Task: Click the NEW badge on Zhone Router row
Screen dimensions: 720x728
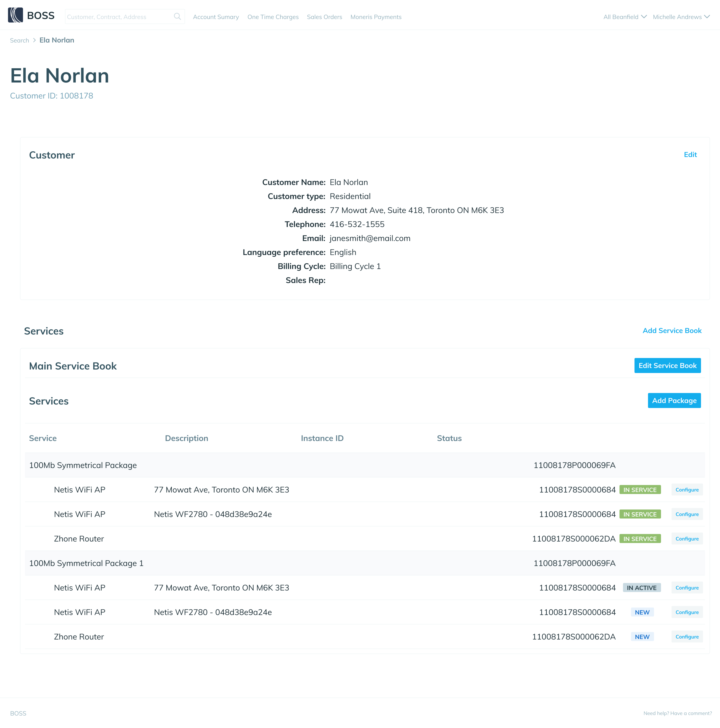Action: (642, 637)
